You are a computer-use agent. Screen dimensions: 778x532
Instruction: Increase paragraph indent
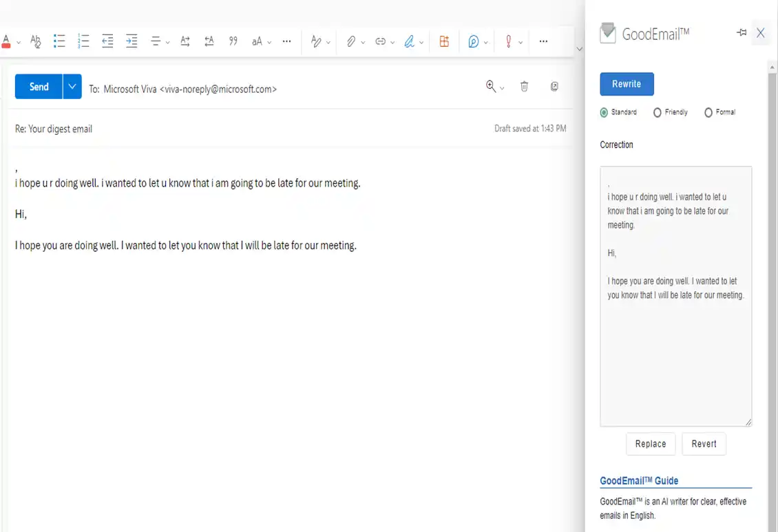click(132, 41)
